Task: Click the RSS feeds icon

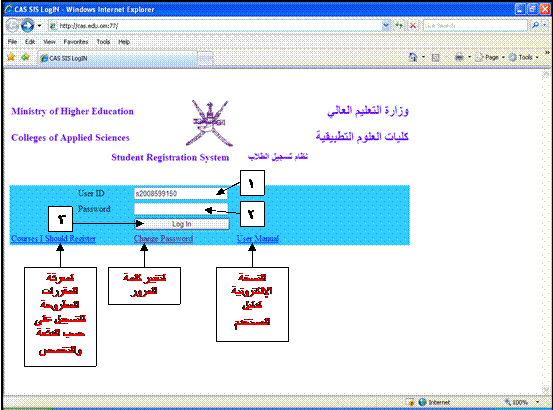Action: (436, 57)
